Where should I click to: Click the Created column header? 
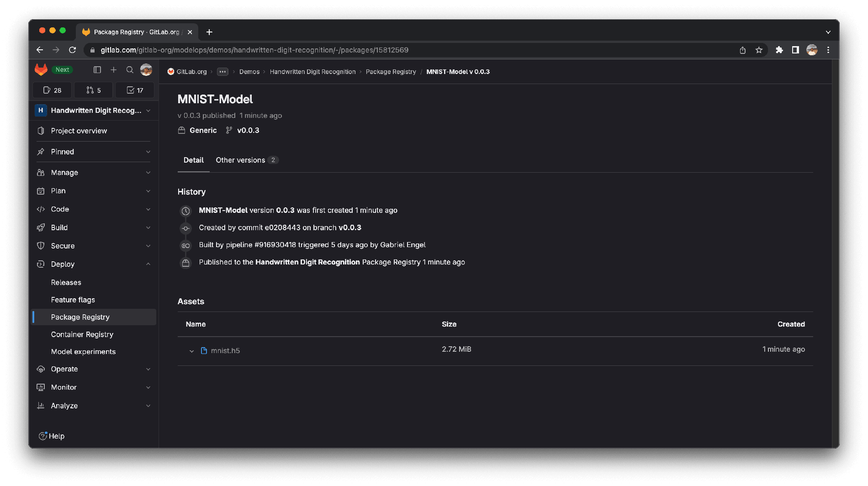(791, 324)
